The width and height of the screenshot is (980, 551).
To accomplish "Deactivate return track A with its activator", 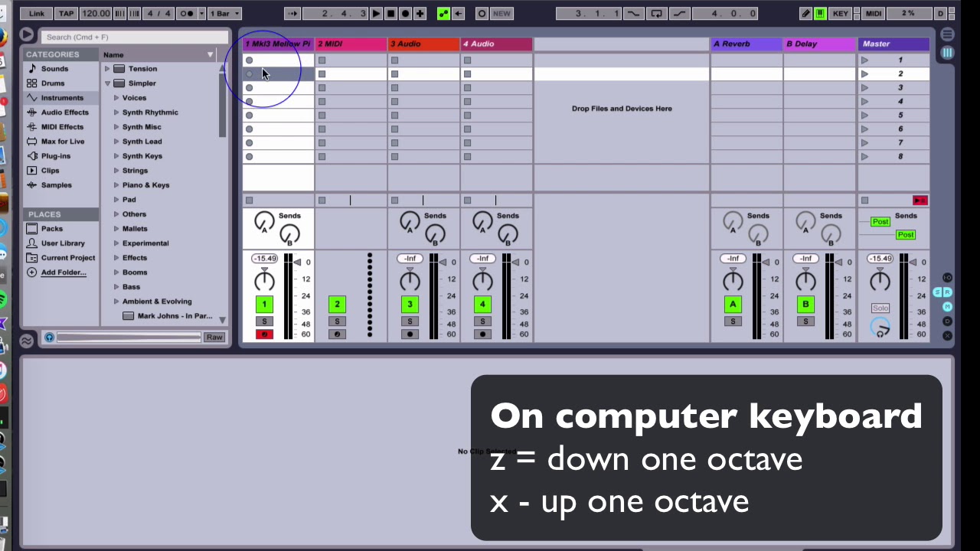I will click(733, 305).
